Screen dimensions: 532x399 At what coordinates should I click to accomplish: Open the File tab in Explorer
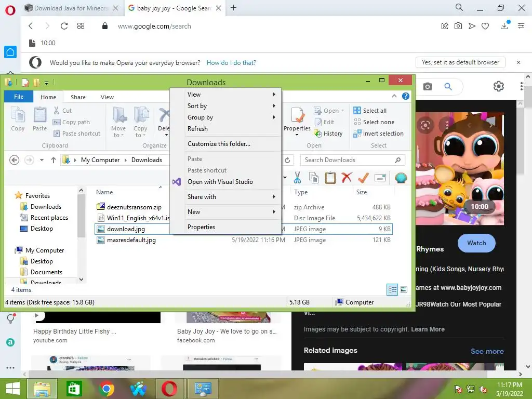pyautogui.click(x=19, y=97)
